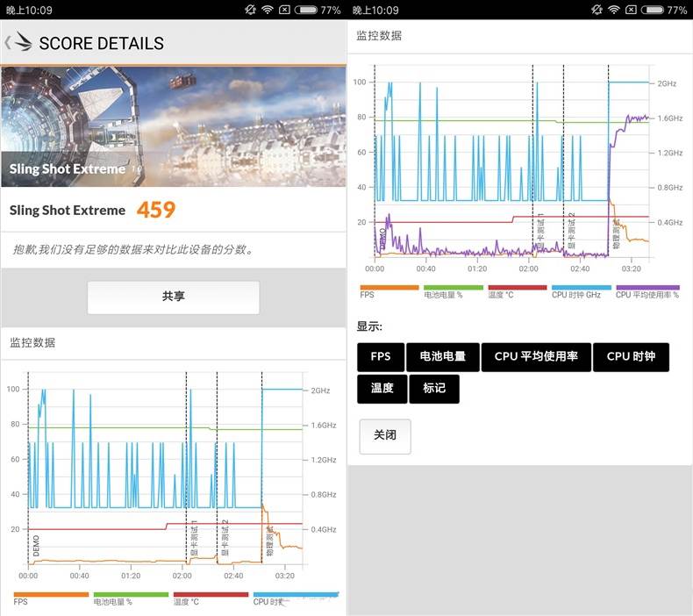Toggle the FPS display button
The image size is (693, 616).
pos(381,357)
